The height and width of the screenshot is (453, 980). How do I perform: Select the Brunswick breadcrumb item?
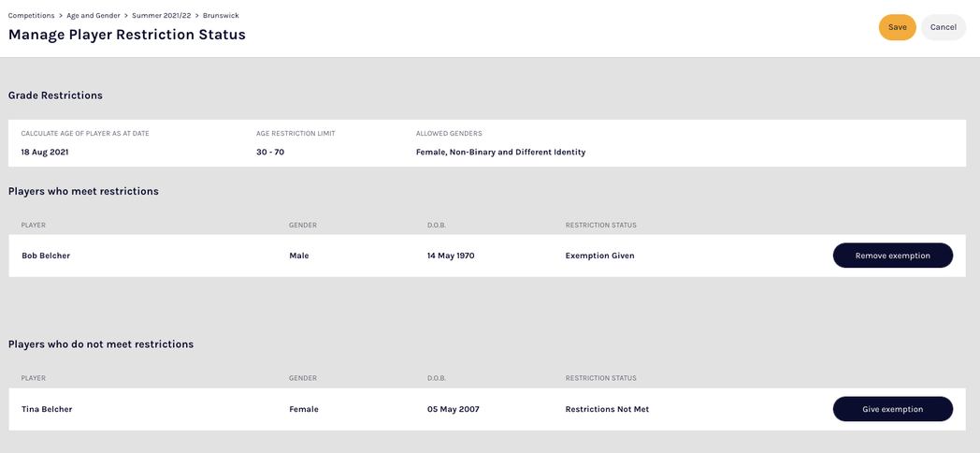222,15
